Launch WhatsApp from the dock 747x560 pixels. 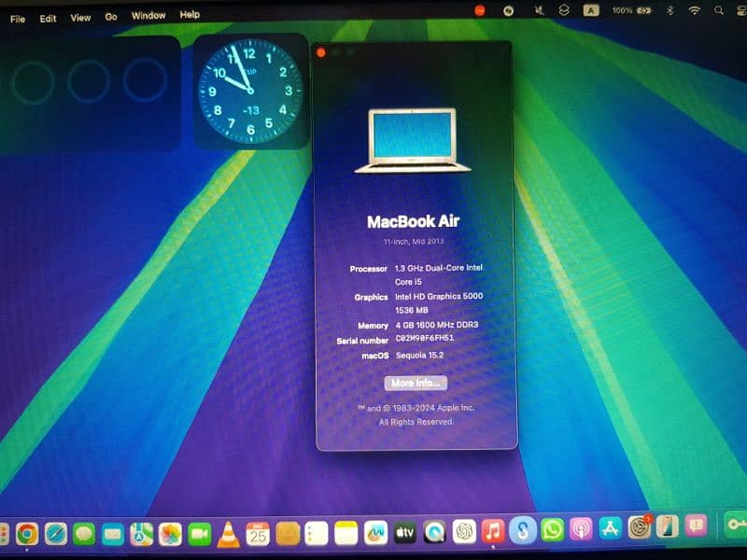[x=553, y=531]
